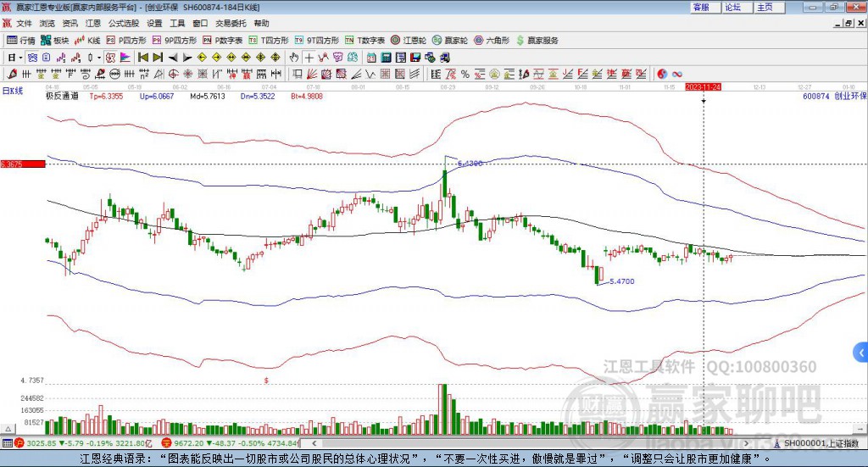Expand the 日 period dropdown arrow
The height and width of the screenshot is (467, 868).
(20, 58)
